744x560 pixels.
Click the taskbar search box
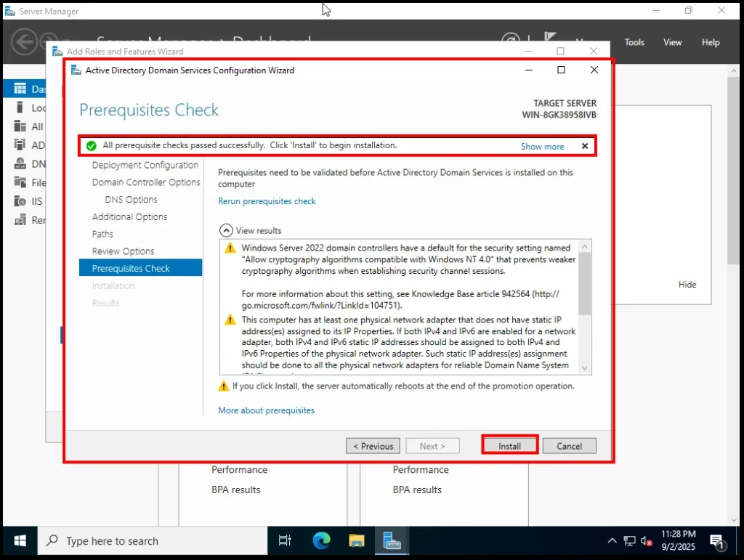(153, 540)
